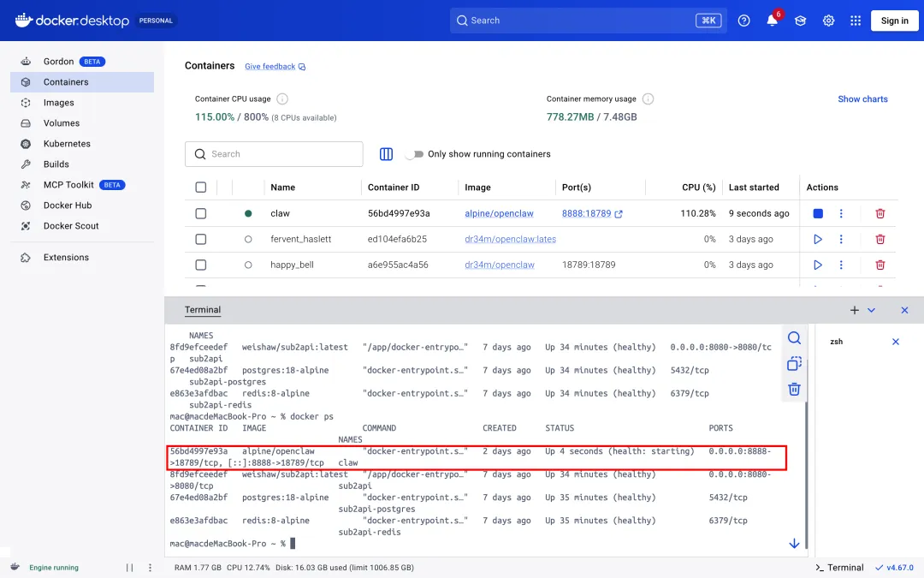Check the claw container checkbox

[x=201, y=213]
